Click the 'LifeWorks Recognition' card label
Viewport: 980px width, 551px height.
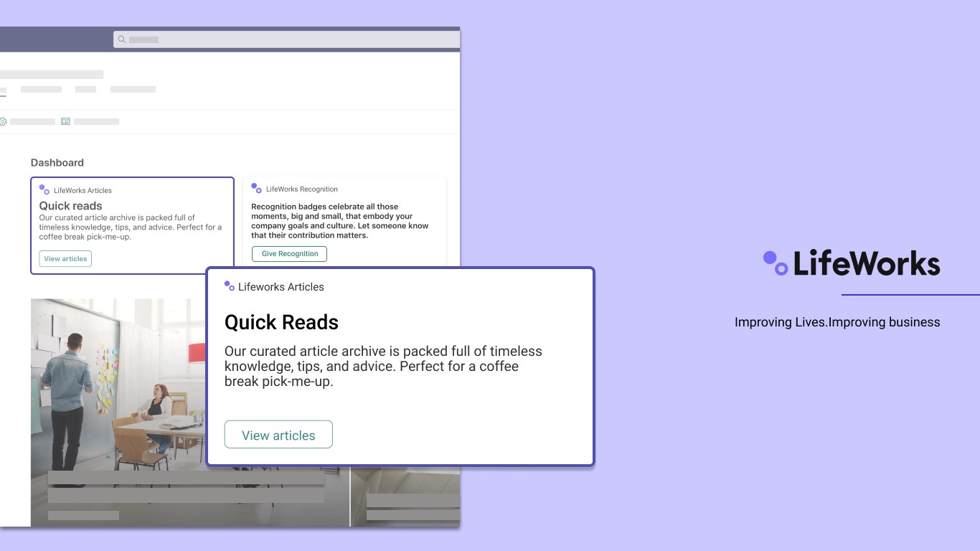302,189
